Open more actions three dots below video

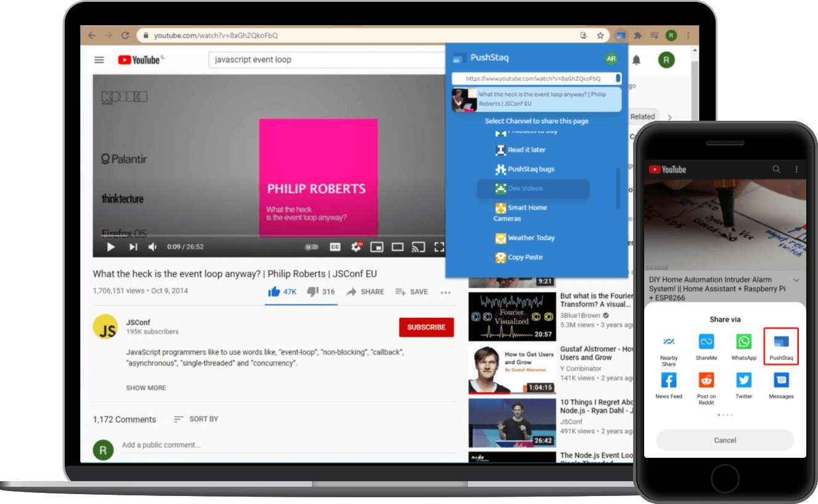[x=446, y=293]
